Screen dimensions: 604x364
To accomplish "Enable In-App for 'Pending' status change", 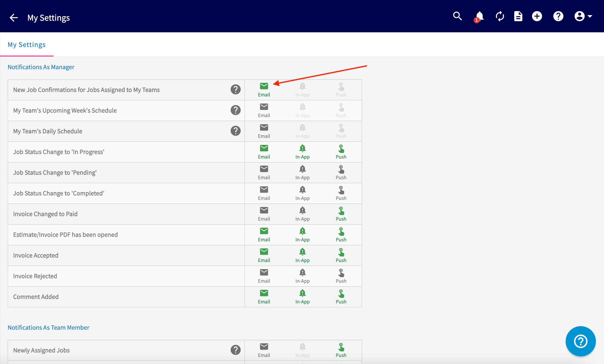I will click(303, 173).
